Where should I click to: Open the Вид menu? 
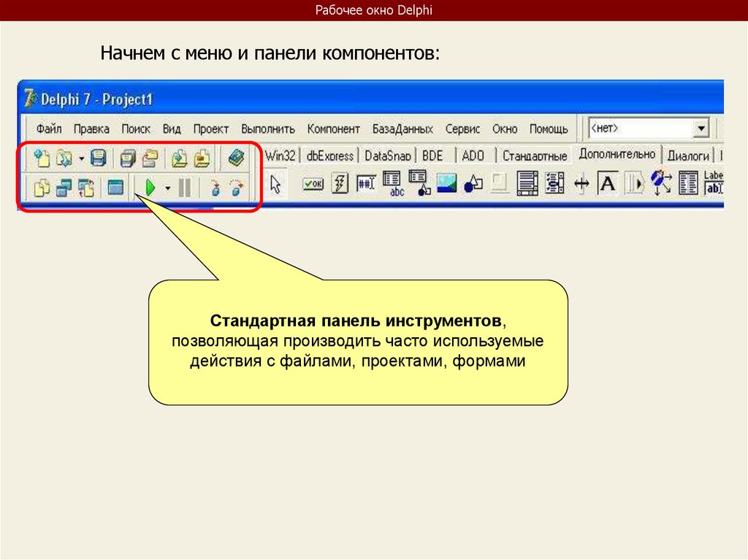[x=171, y=129]
